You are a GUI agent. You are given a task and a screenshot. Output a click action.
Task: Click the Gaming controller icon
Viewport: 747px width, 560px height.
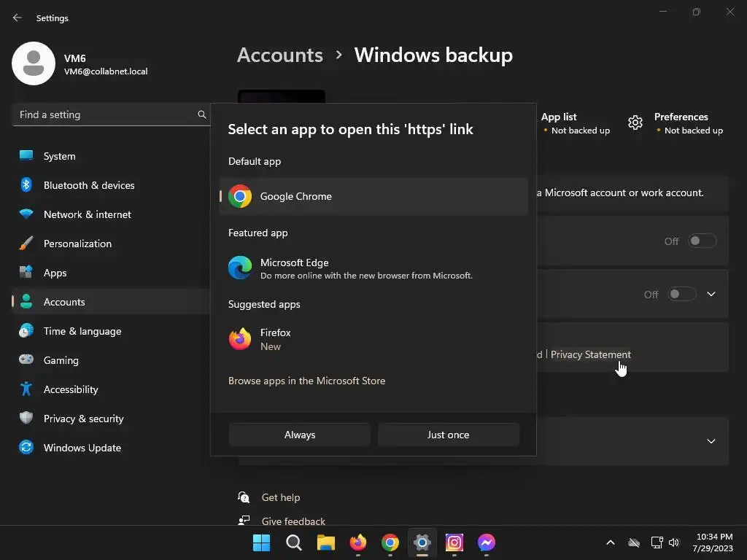26,359
